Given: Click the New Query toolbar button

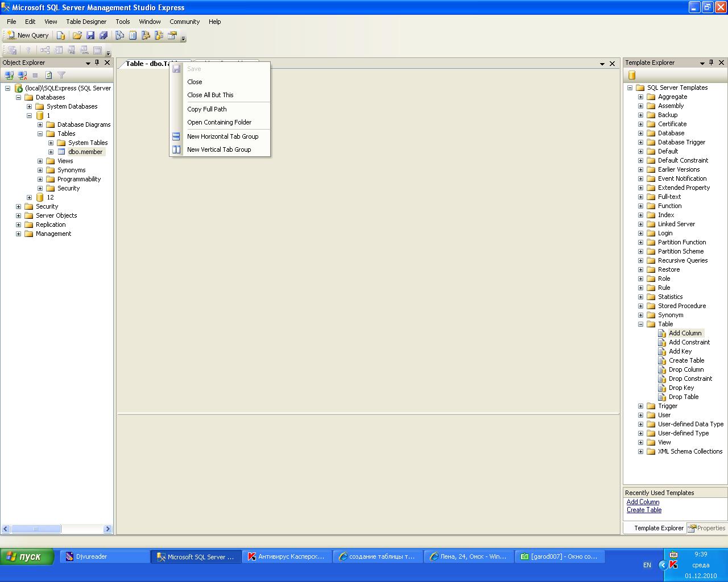Looking at the screenshot, I should [x=28, y=35].
